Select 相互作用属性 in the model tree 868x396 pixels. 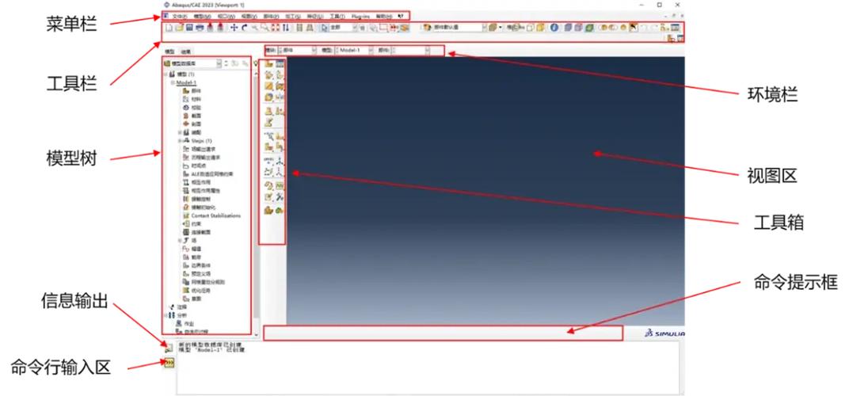[x=204, y=191]
